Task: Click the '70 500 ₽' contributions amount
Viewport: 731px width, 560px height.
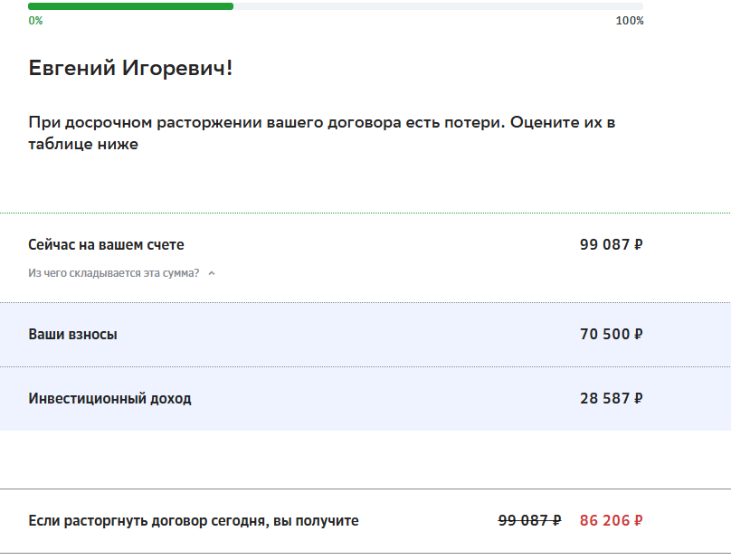Action: click(x=612, y=335)
